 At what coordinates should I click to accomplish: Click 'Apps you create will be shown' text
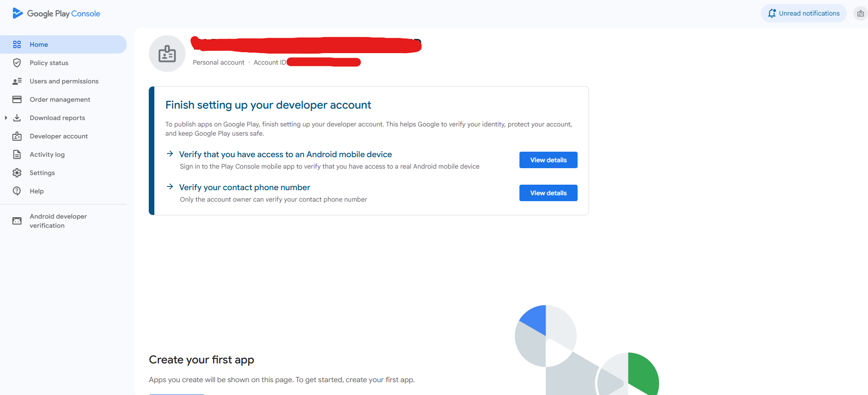click(282, 380)
